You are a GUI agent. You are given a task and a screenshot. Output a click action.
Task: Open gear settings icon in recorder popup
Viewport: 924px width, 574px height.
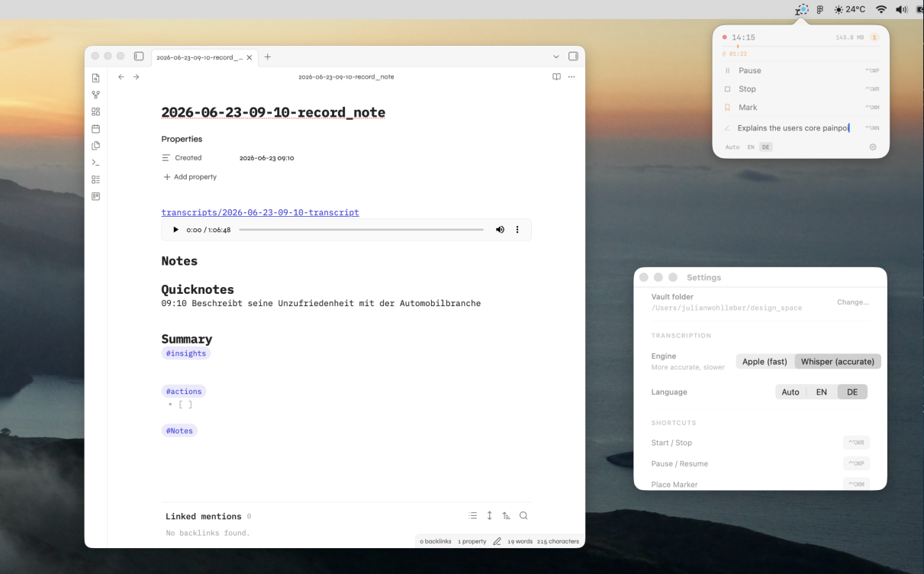pos(873,147)
